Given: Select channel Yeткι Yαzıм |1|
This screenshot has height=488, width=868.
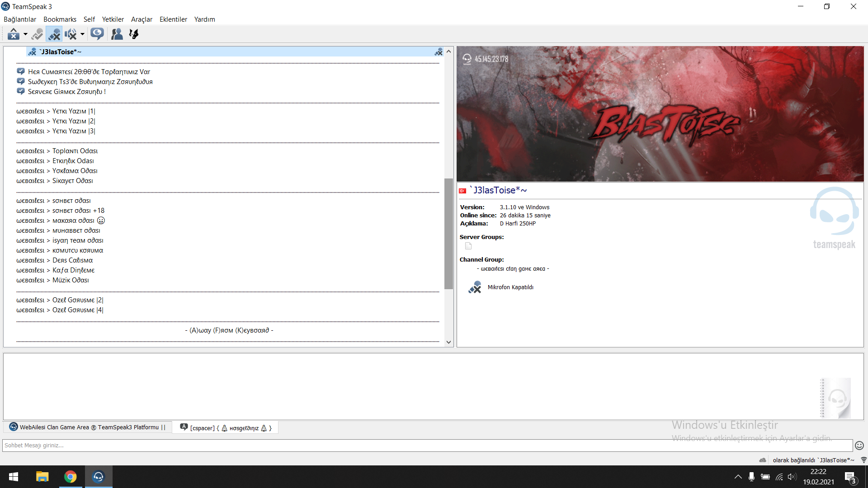Looking at the screenshot, I should point(56,111).
